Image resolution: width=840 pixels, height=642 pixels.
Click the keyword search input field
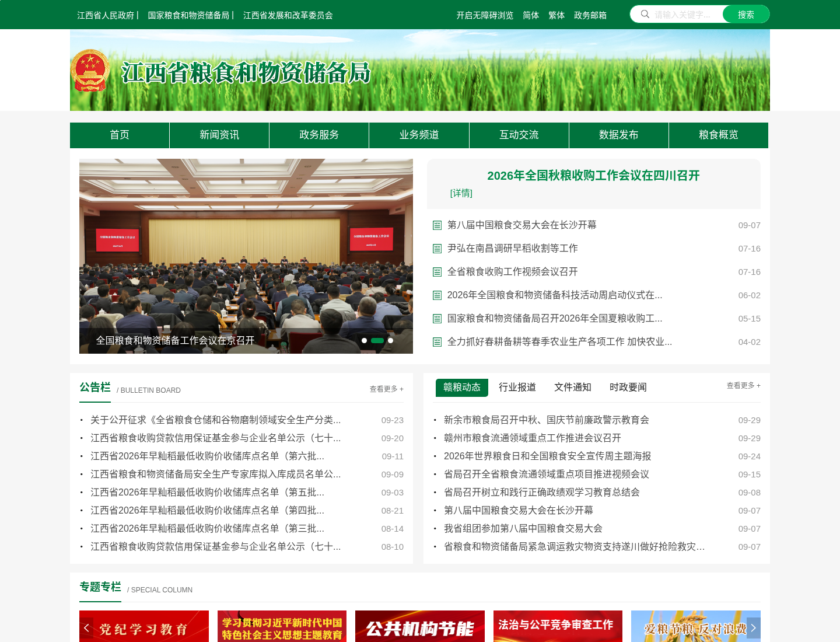(x=685, y=14)
